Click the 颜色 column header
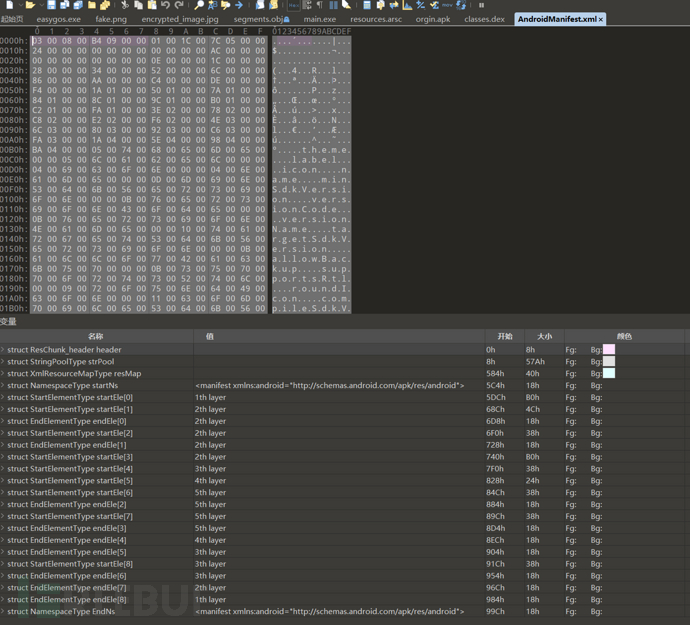 [624, 336]
